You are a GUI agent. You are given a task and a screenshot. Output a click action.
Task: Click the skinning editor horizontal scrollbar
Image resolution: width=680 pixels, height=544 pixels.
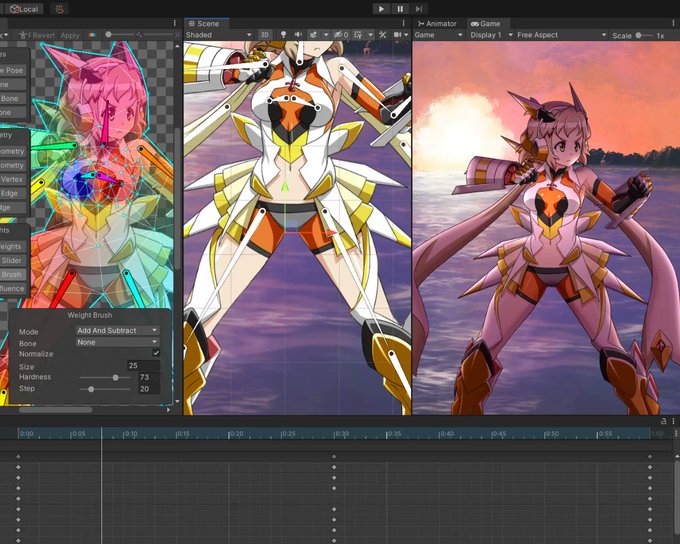(56, 410)
